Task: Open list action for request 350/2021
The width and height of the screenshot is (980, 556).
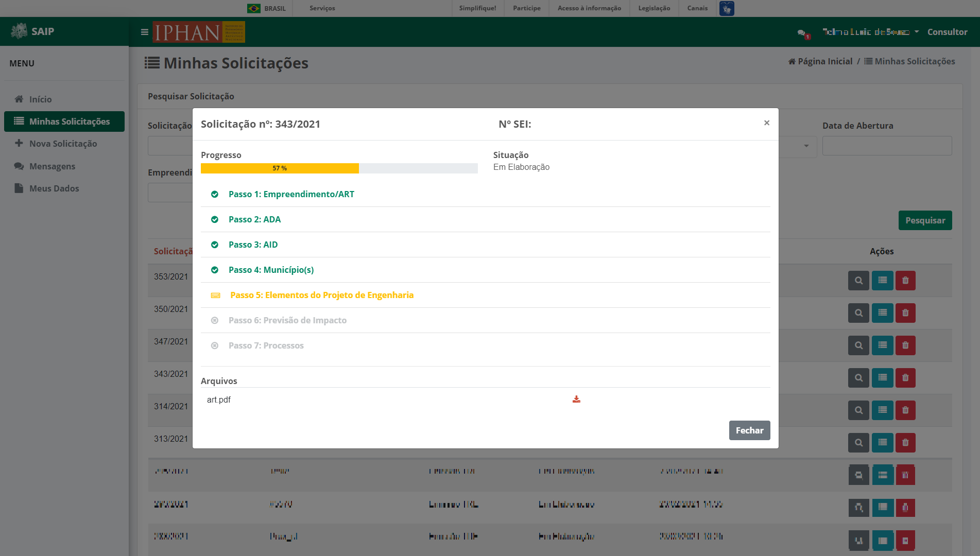Action: click(x=882, y=313)
